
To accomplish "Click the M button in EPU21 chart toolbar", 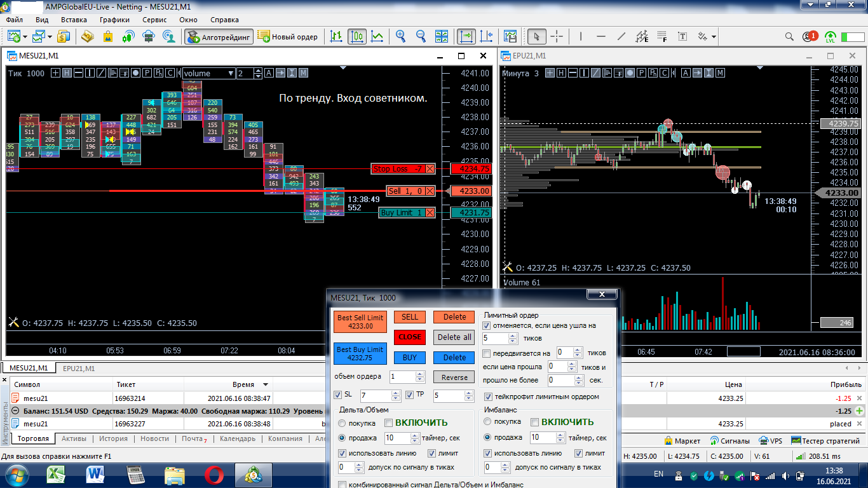I will (720, 73).
